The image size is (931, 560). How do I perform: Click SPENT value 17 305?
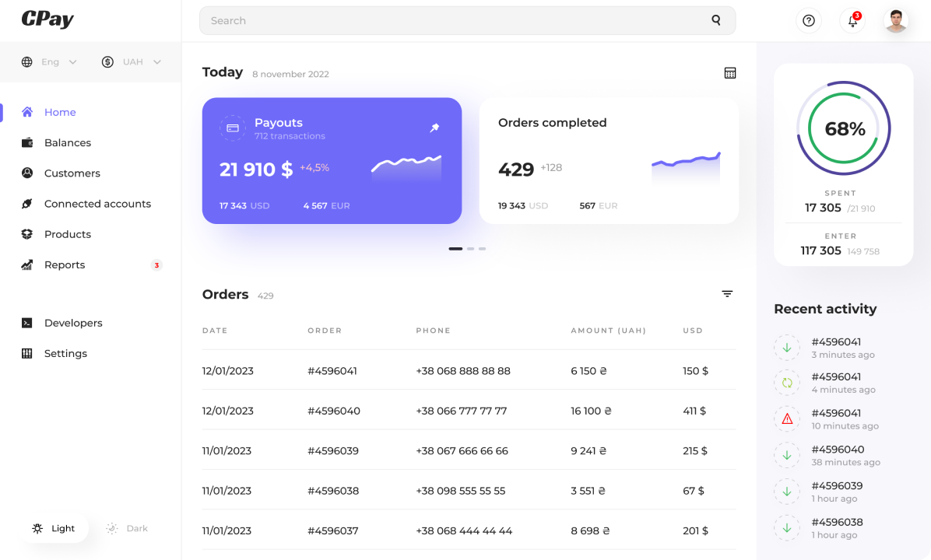coord(823,208)
